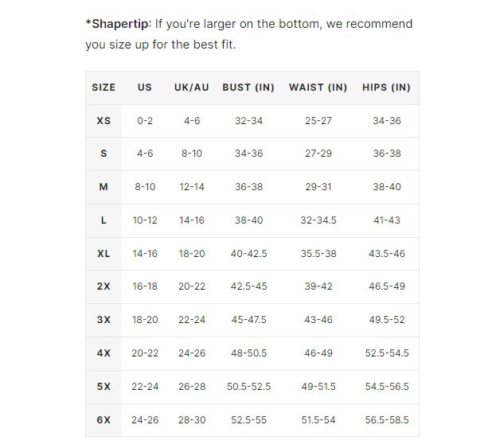
Task: Select the M size row label
Action: click(104, 187)
